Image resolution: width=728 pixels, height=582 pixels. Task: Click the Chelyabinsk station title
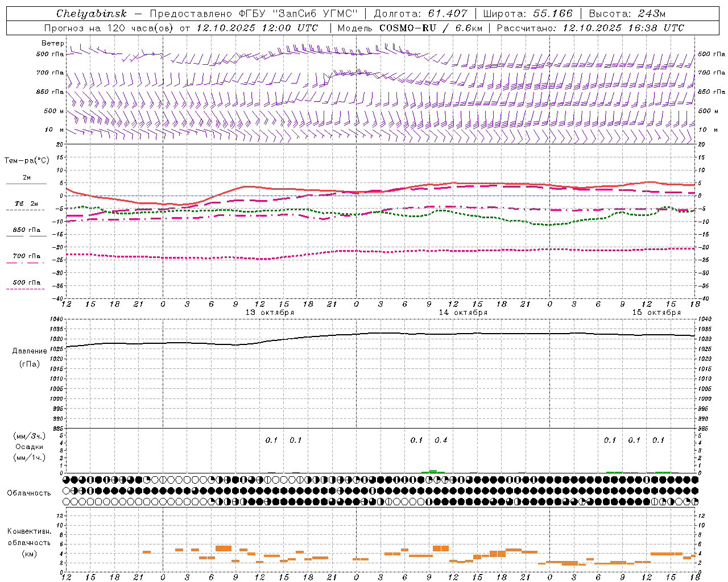click(92, 14)
